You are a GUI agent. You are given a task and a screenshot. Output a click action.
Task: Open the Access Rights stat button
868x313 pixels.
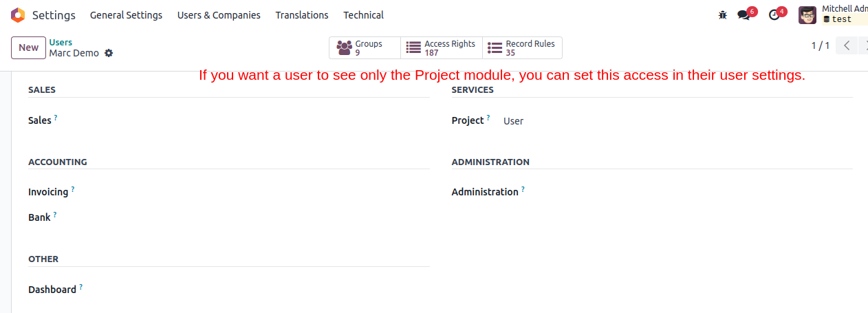point(442,48)
